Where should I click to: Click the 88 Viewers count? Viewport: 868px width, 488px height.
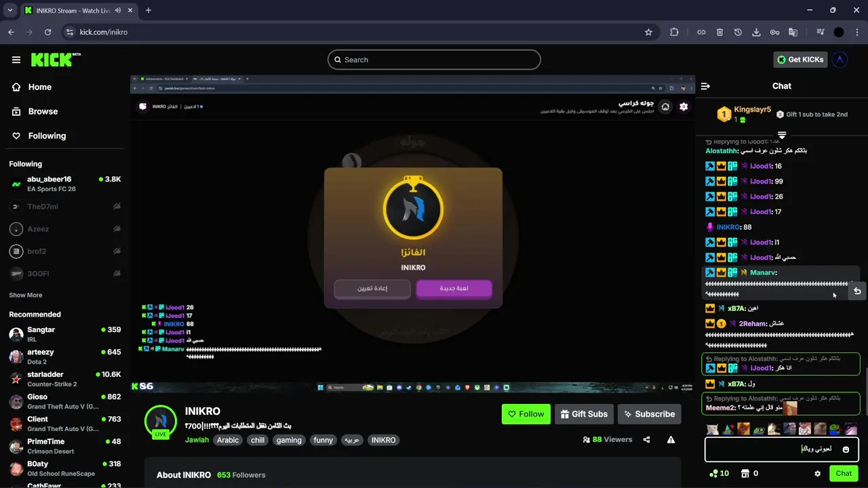pos(607,440)
